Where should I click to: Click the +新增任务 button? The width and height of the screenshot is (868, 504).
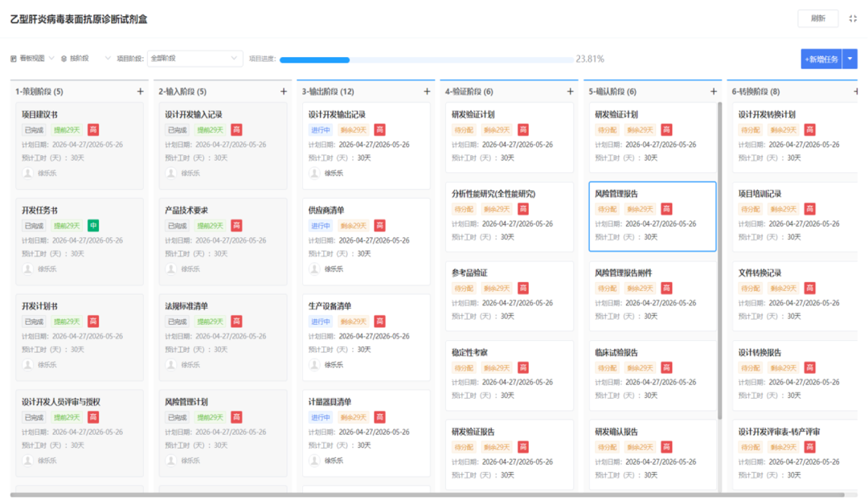coord(821,59)
